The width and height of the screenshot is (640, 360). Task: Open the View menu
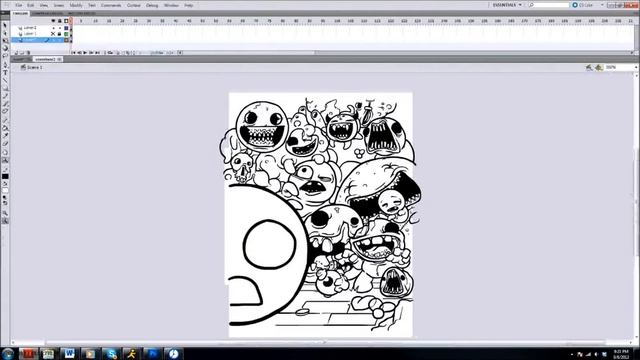pyautogui.click(x=44, y=5)
